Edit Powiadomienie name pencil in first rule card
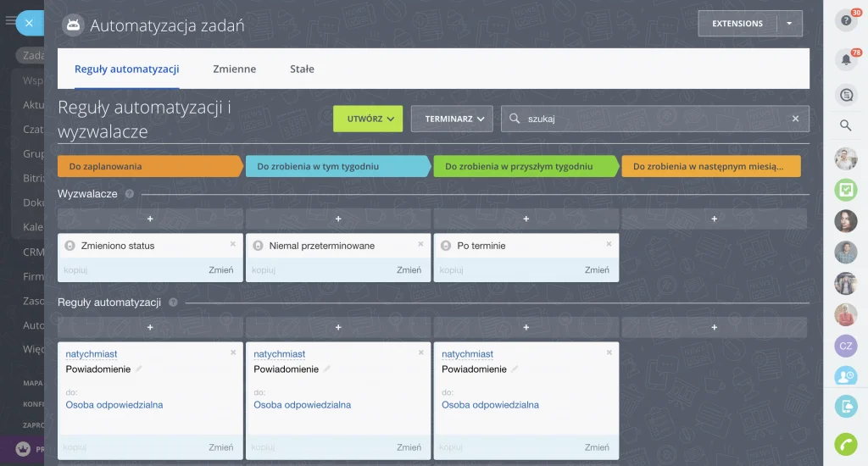 tap(139, 369)
